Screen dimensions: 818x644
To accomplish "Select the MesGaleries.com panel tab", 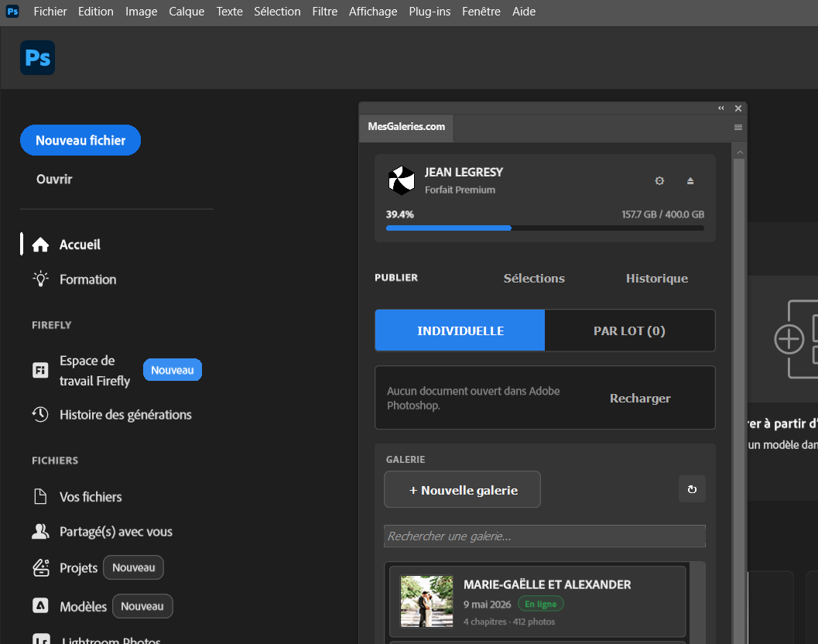I will [406, 128].
